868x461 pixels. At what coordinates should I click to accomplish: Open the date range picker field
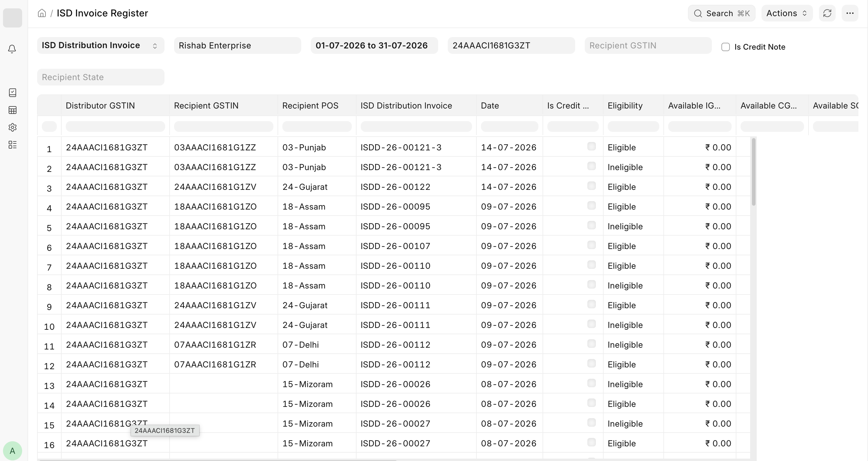tap(374, 45)
